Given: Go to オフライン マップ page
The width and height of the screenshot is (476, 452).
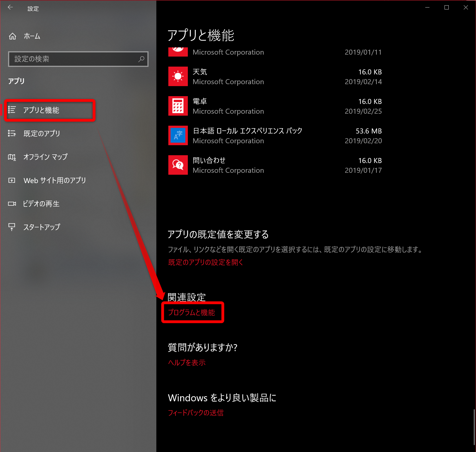Looking at the screenshot, I should (45, 157).
